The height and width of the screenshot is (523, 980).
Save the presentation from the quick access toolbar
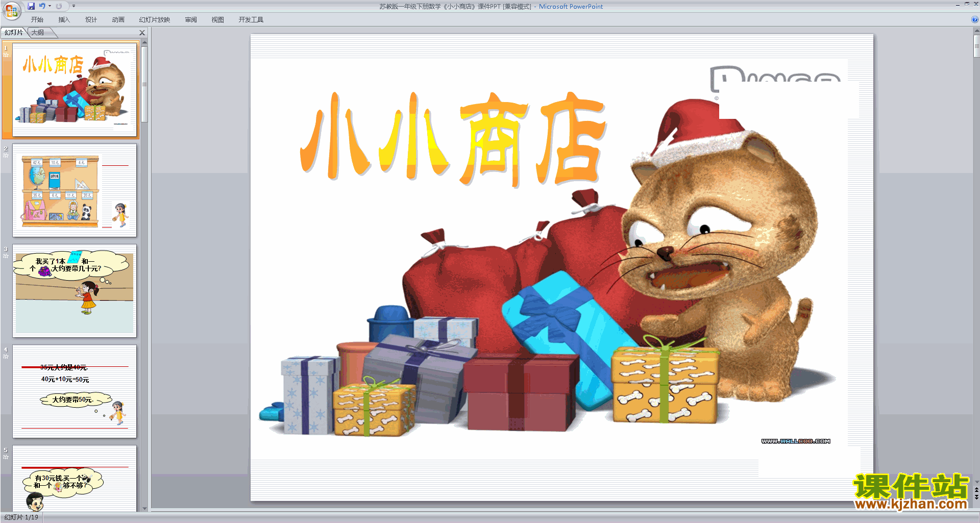tap(31, 6)
